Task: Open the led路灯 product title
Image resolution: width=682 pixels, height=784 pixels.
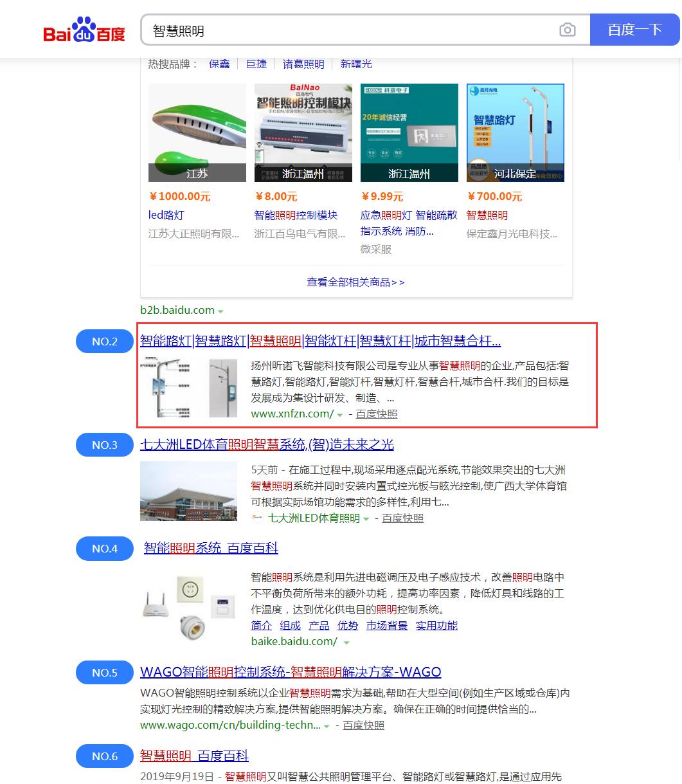Action: click(x=166, y=215)
